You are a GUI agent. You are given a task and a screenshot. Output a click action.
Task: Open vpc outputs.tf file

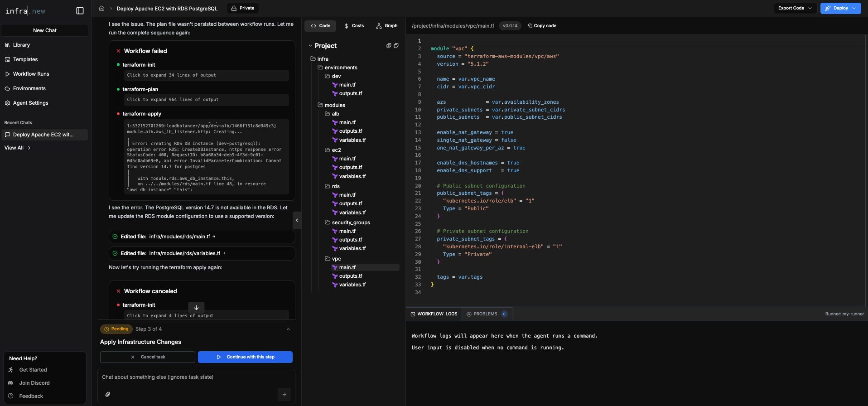[347, 276]
